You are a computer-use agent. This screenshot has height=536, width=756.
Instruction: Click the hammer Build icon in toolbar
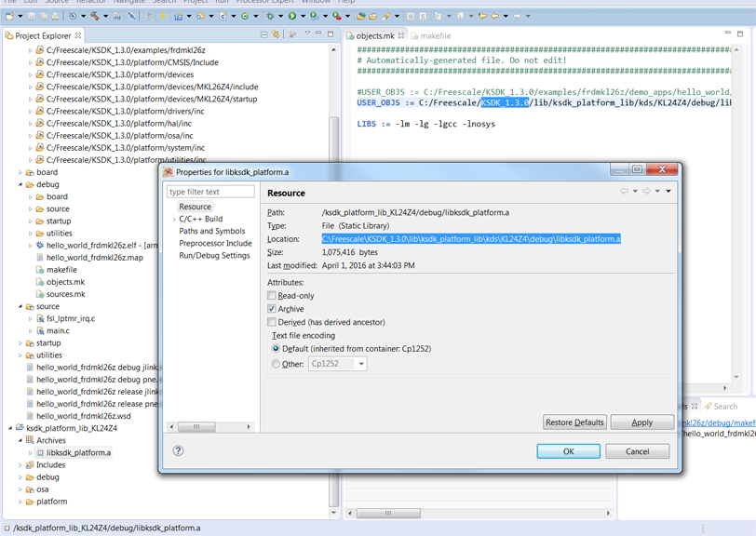pyautogui.click(x=95, y=16)
